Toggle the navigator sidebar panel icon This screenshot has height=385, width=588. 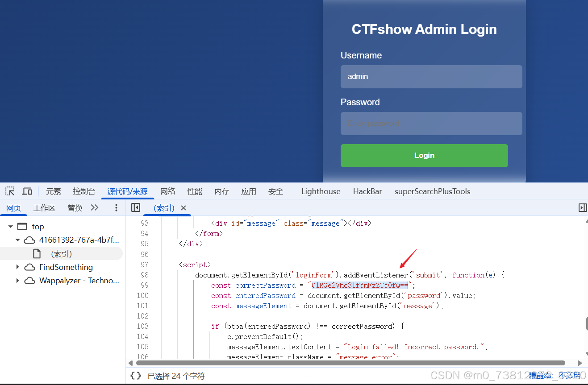point(136,207)
